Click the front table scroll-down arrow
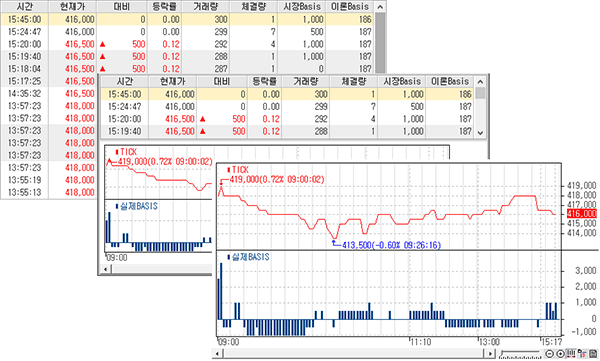The image size is (600, 361). pos(481,132)
